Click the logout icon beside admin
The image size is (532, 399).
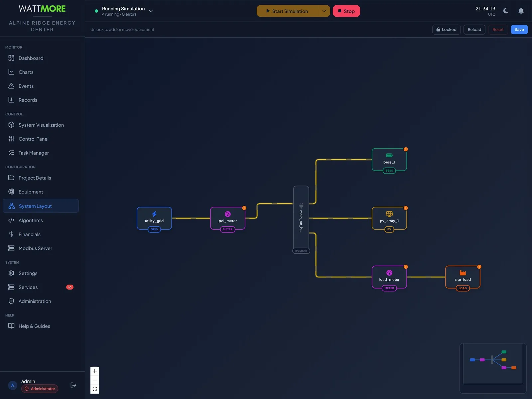(x=73, y=385)
